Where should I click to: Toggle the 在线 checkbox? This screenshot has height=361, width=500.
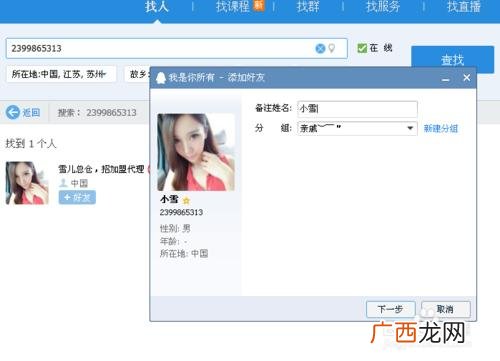pyautogui.click(x=362, y=48)
